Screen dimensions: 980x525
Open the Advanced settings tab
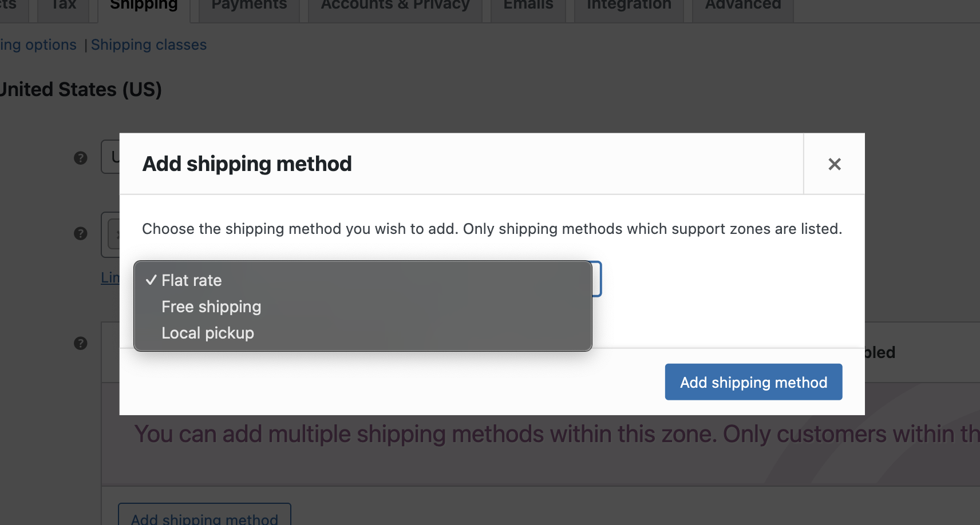point(742,6)
